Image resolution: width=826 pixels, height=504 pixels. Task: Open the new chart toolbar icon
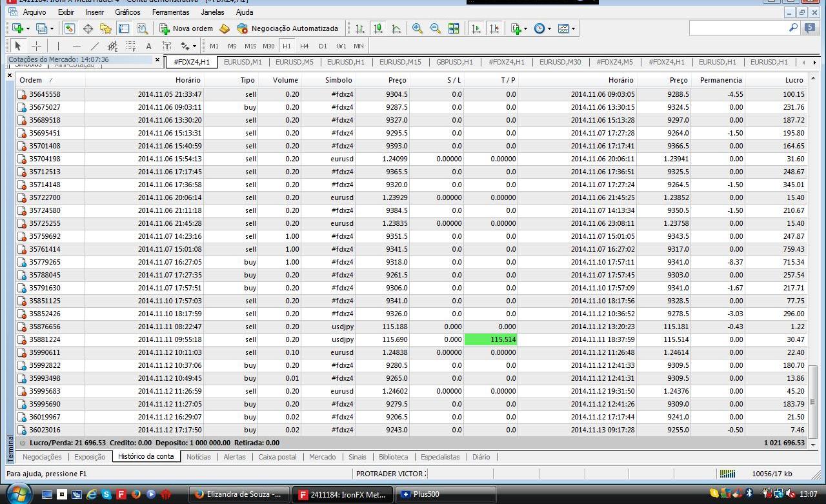[x=17, y=28]
